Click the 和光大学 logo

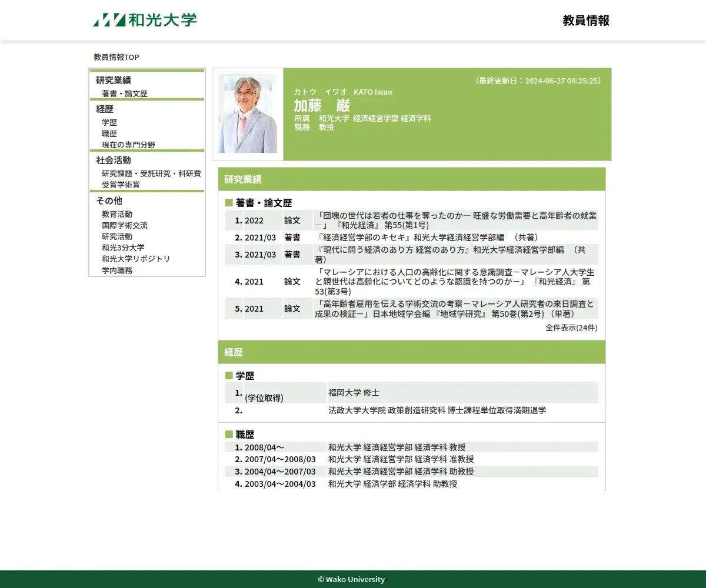[x=145, y=20]
